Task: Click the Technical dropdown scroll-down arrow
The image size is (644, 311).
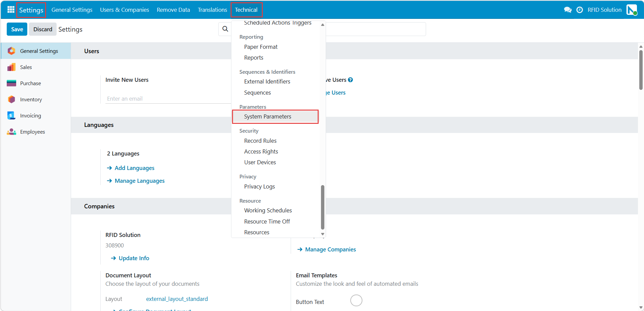Action: [x=323, y=234]
